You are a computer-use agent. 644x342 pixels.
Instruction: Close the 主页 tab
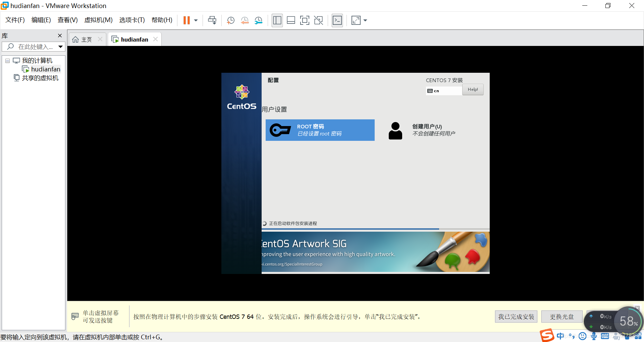pos(100,39)
